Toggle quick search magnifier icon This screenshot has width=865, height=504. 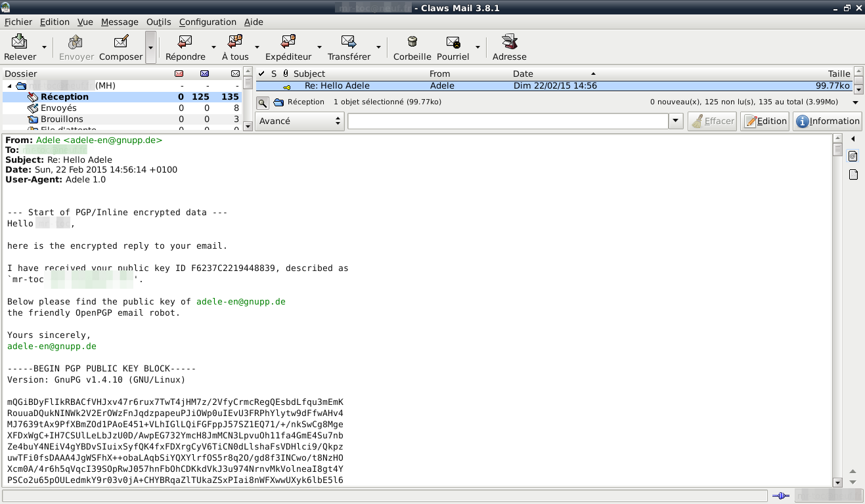(x=262, y=102)
